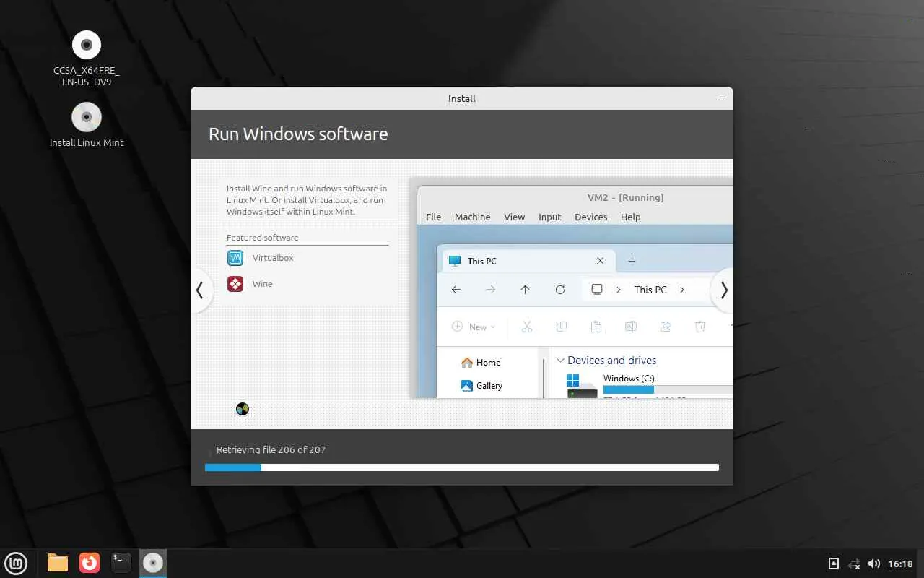
Task: Click the refresh icon in the This PC window
Action: pos(559,290)
